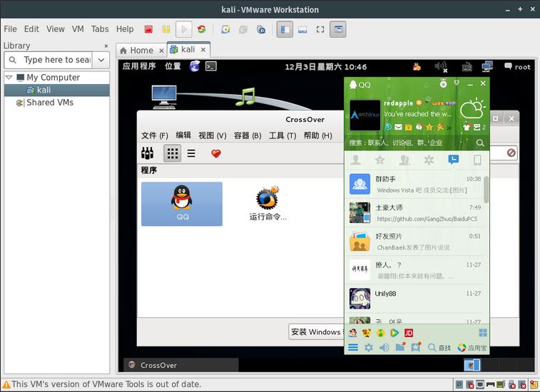Close the Library panel
540x392 pixels.
coord(106,46)
